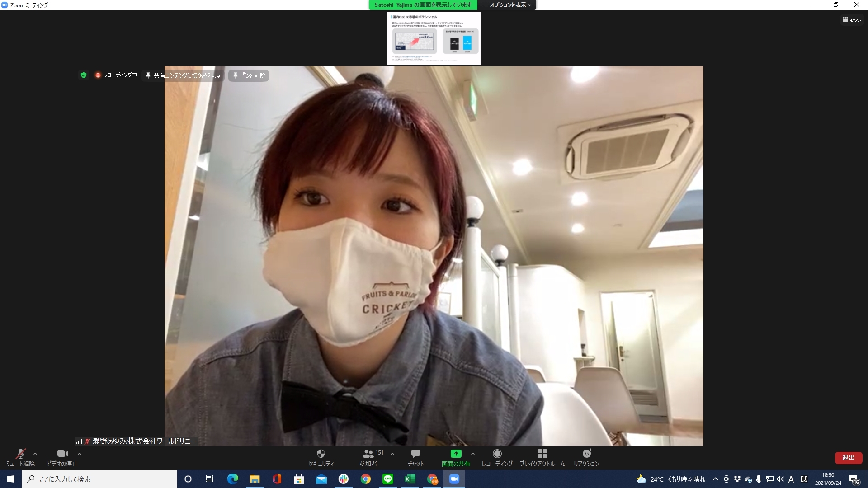Open Breakout Rooms (ブレイクアウトルーム)

click(x=542, y=457)
